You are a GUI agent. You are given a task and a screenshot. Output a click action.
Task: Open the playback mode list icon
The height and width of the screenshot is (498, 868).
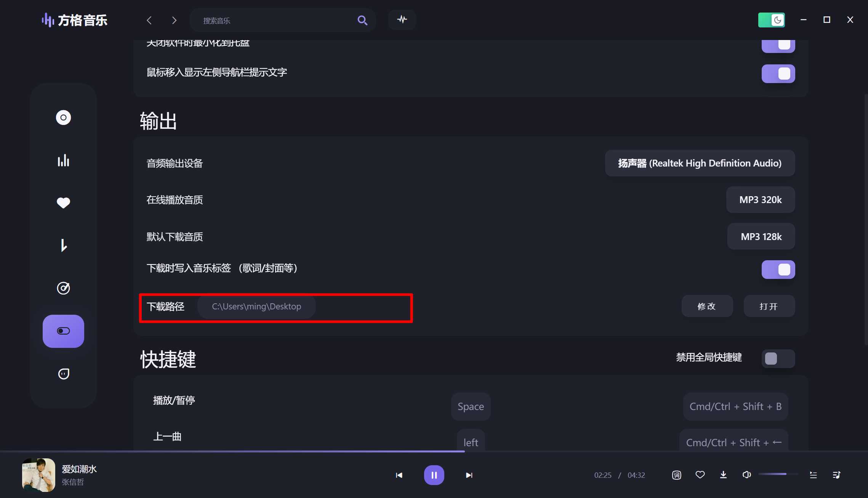[x=813, y=475]
